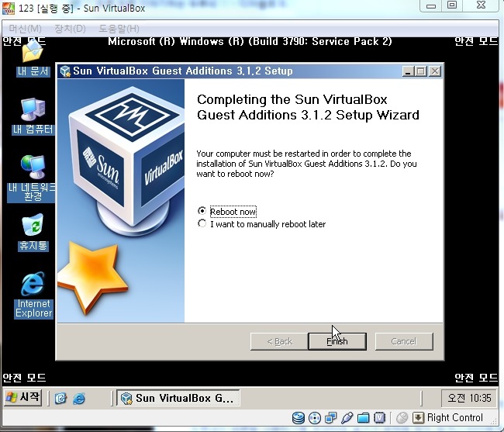This screenshot has height=432, width=504.
Task: Select the 내 문서 desktop icon
Action: [33, 60]
